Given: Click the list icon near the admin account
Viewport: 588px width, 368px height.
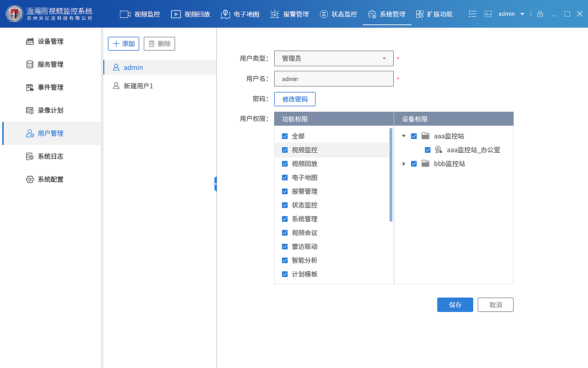Looking at the screenshot, I should (472, 14).
